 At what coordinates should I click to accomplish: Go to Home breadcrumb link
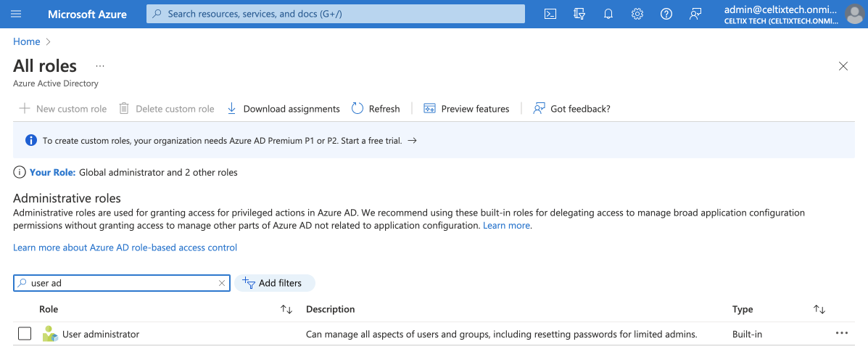[x=26, y=41]
